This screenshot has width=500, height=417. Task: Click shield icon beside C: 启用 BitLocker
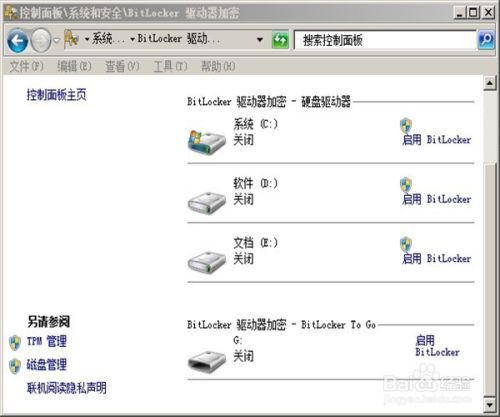(406, 125)
